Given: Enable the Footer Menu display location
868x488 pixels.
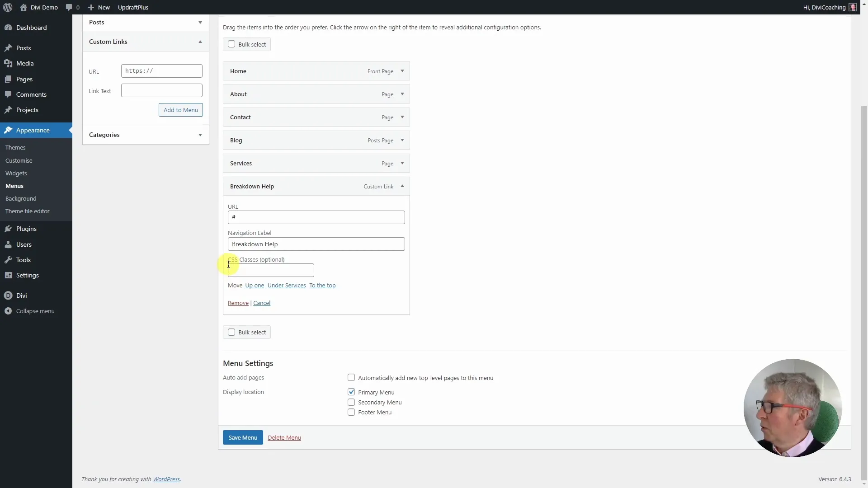Looking at the screenshot, I should [x=351, y=412].
